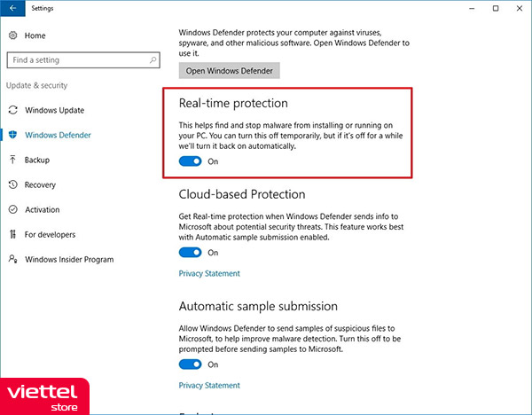Open the Backup settings section
The width and height of the screenshot is (532, 415).
click(37, 160)
